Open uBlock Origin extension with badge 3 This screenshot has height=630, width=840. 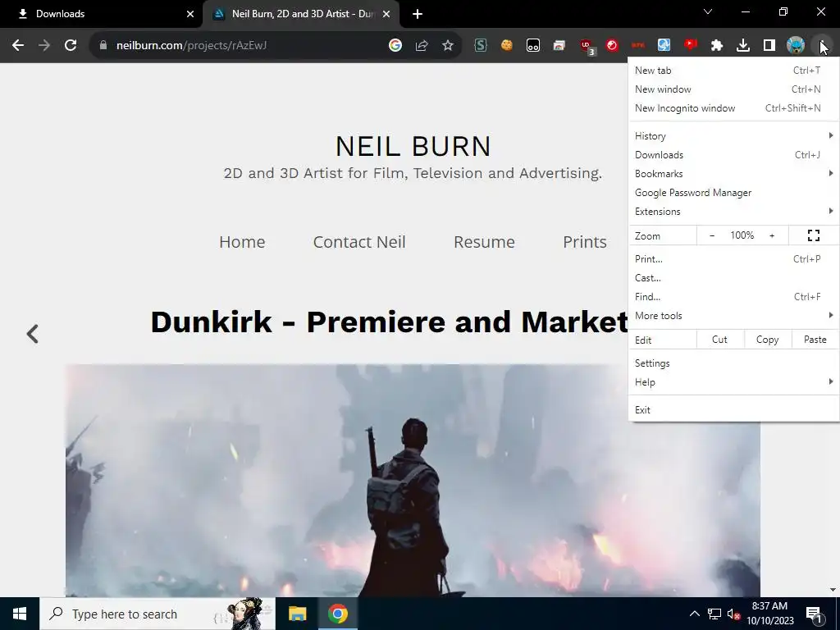[587, 47]
